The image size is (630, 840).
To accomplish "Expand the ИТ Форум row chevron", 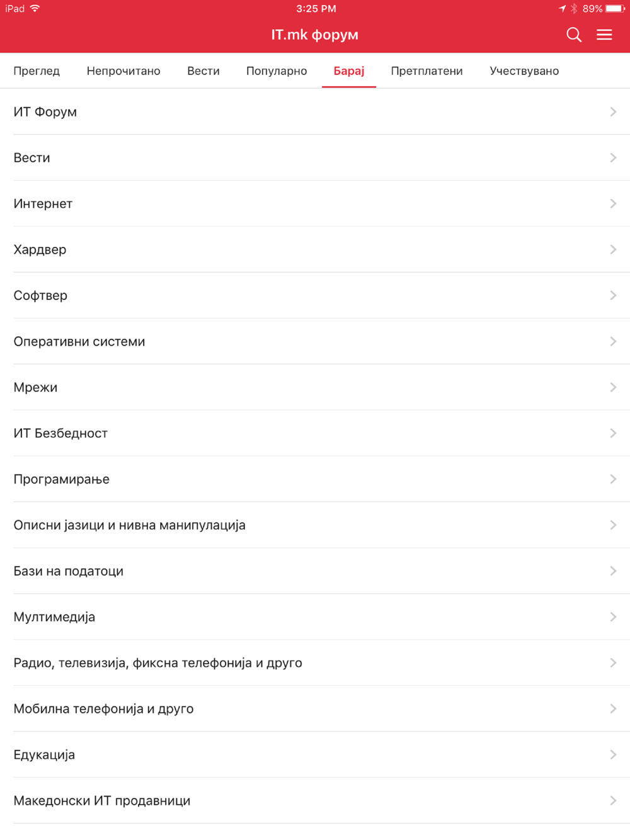I will pos(613,111).
